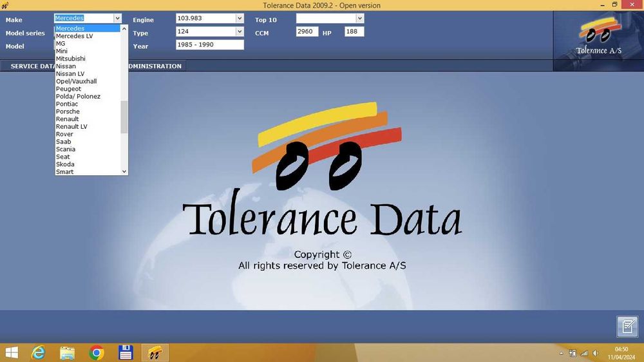
Task: Pick Skoda from the Make list
Action: pyautogui.click(x=88, y=164)
